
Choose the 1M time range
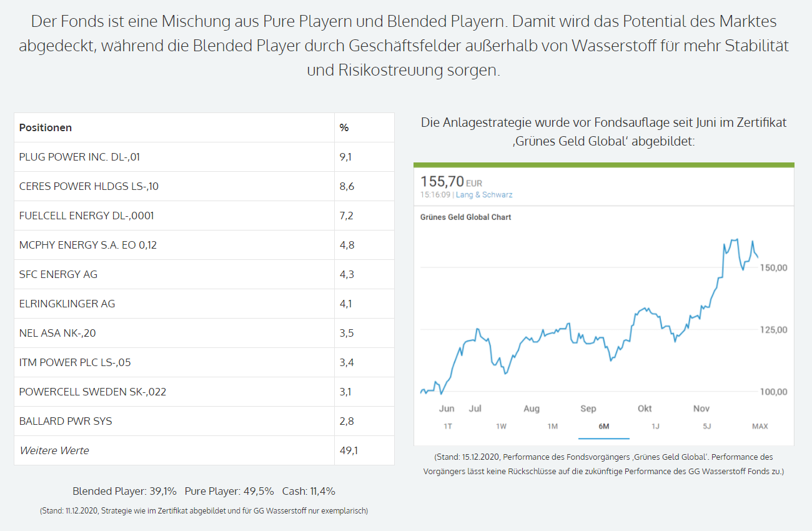[552, 426]
